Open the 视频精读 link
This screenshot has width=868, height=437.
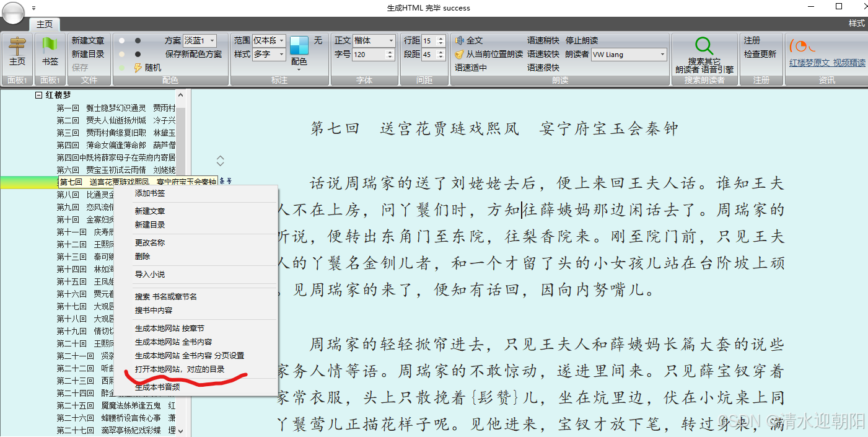(849, 63)
